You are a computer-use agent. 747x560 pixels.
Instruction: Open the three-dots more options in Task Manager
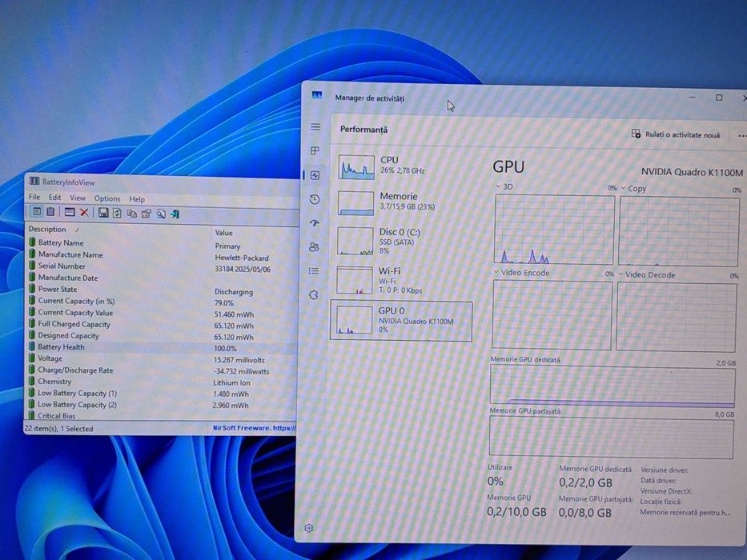[741, 136]
